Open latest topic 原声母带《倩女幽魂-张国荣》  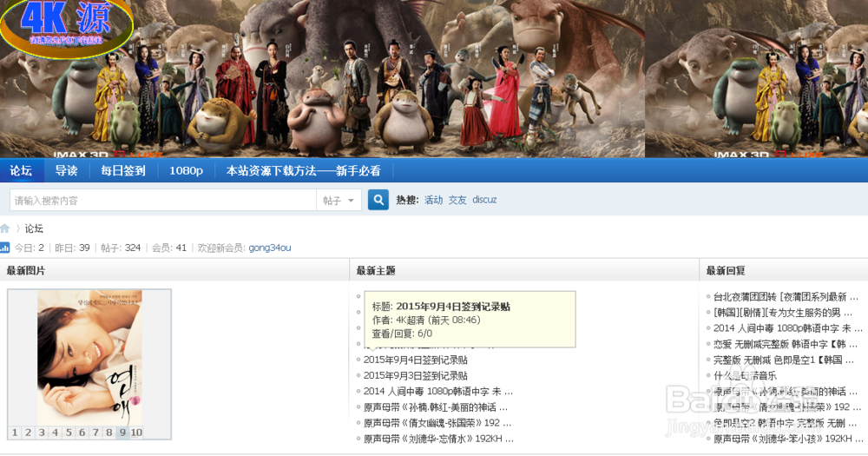(x=437, y=423)
